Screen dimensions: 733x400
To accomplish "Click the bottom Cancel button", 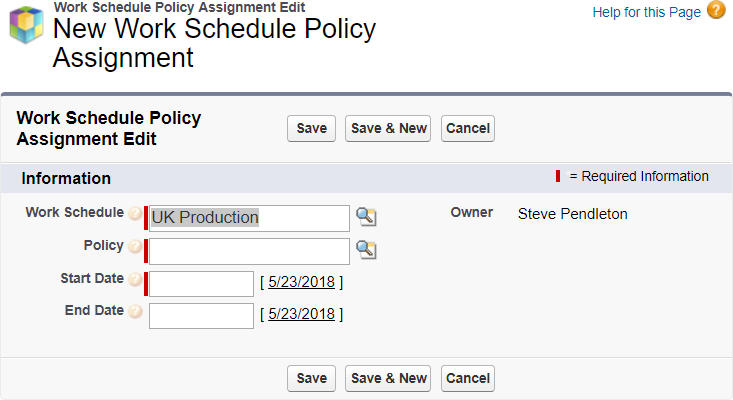I will click(468, 378).
